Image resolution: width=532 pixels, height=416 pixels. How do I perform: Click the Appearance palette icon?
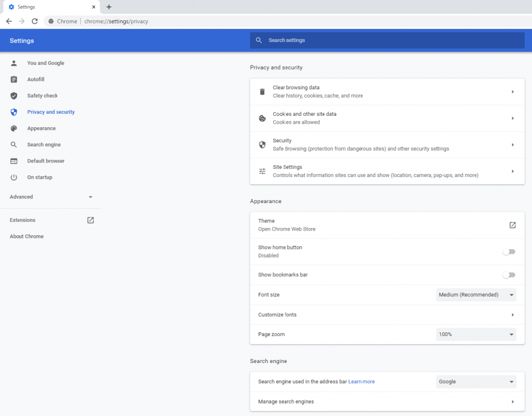pyautogui.click(x=13, y=128)
